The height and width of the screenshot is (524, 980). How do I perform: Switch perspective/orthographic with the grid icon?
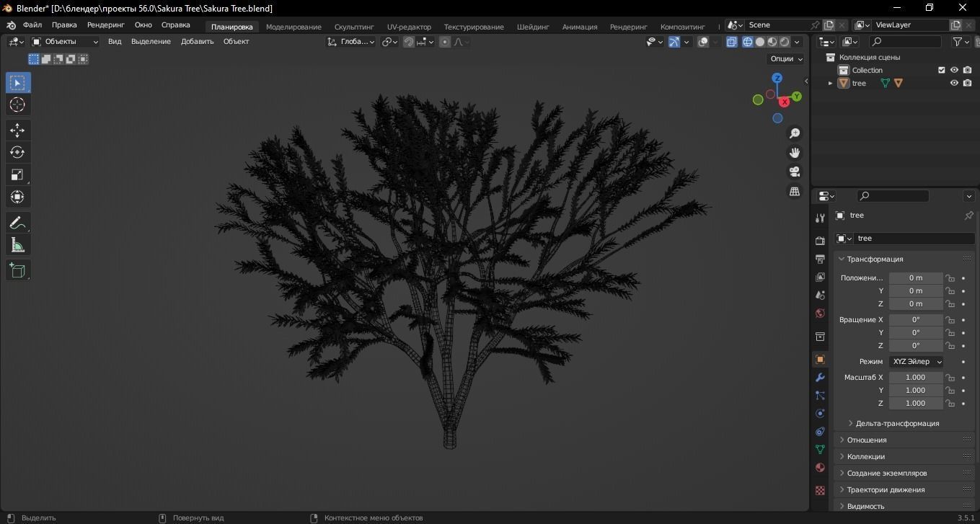click(x=795, y=191)
